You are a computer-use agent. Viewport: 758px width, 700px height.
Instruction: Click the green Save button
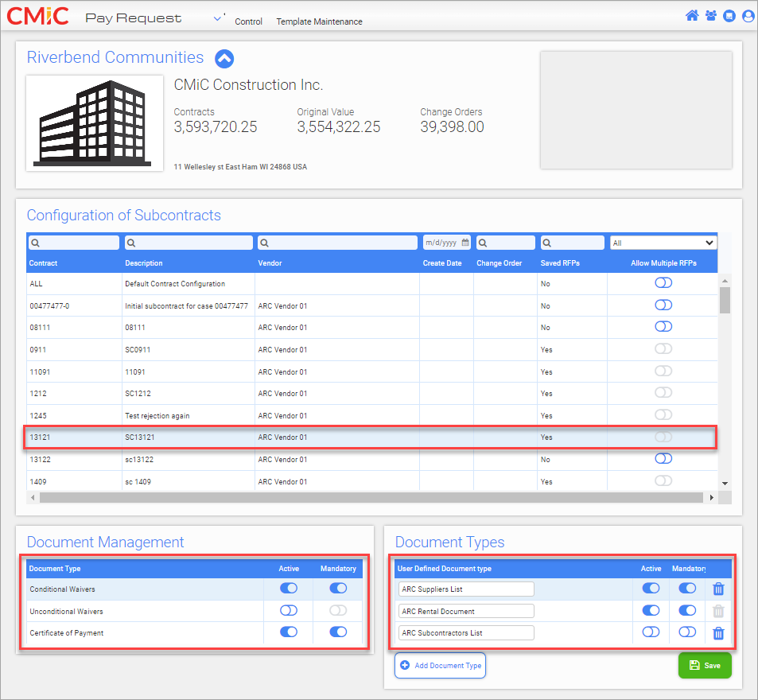704,665
